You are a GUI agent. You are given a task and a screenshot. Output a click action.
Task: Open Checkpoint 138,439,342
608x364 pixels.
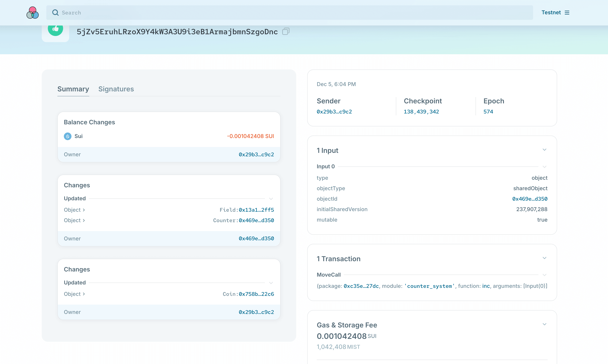pyautogui.click(x=421, y=112)
